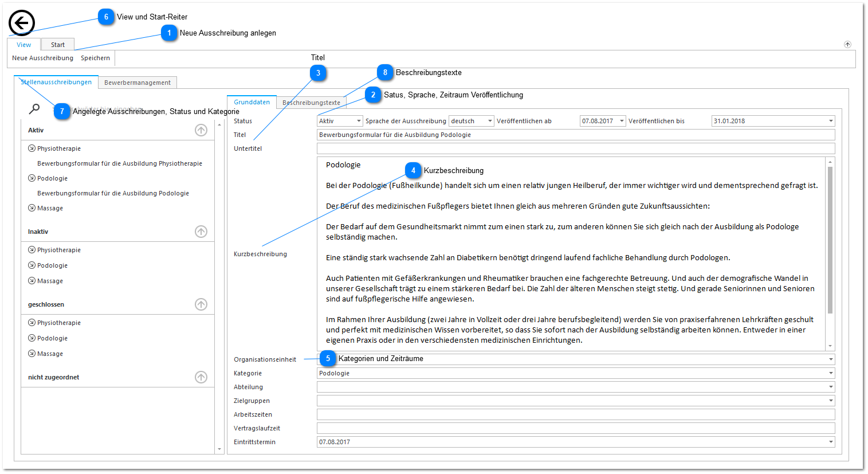Click the left list scrollbar down arrow
868x474 pixels.
(x=219, y=449)
